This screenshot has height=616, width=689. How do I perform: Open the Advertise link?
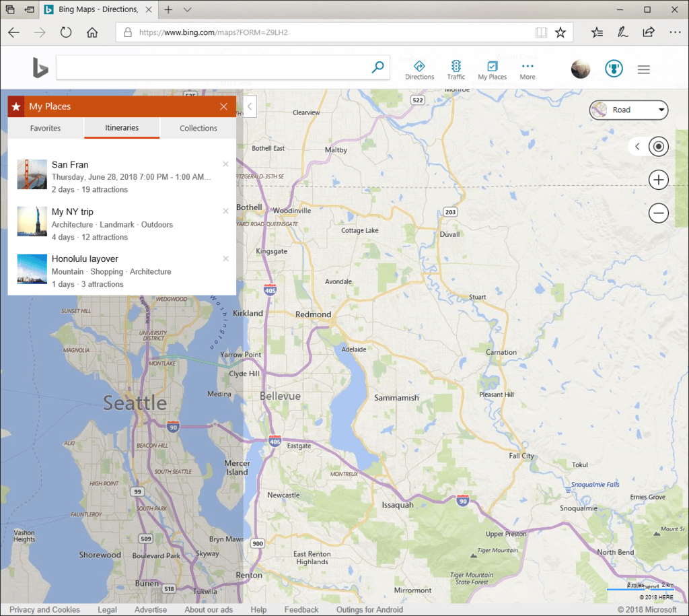point(151,609)
